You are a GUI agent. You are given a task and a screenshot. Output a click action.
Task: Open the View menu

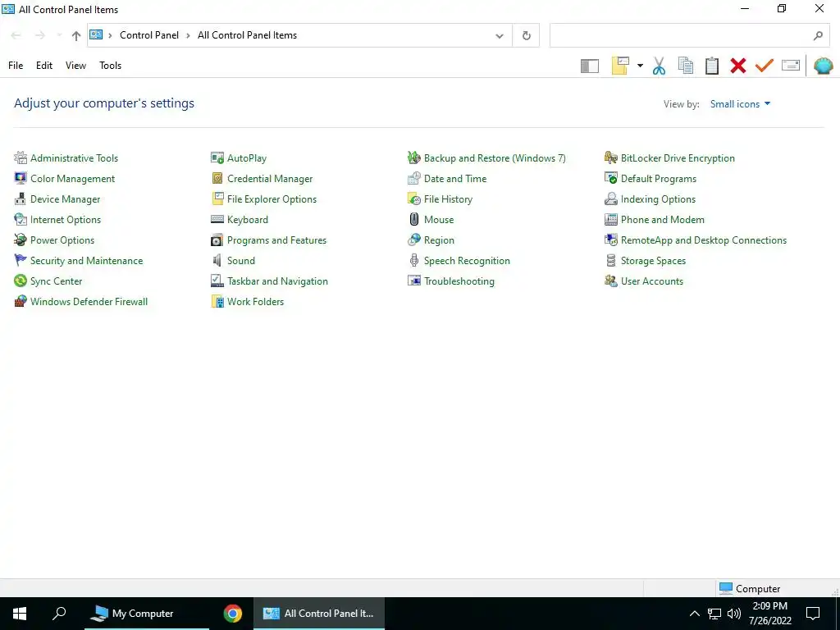tap(75, 66)
